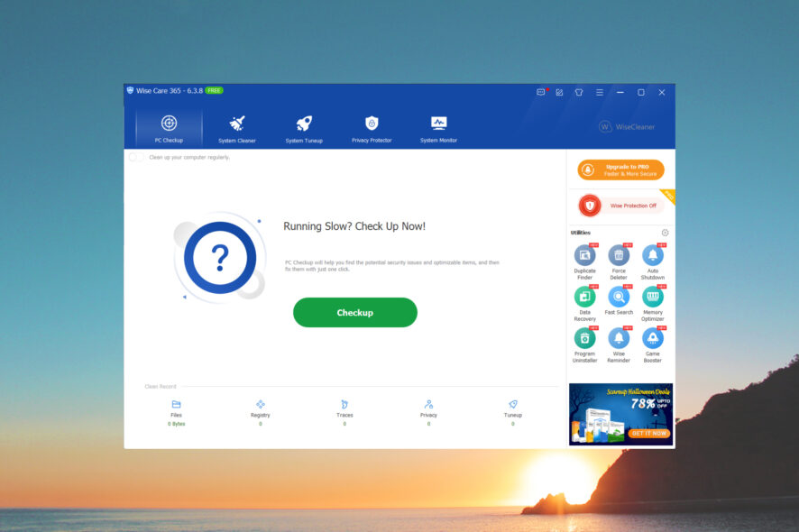799x532 pixels.
Task: Open the Memory Optimizer utility
Action: (x=653, y=304)
